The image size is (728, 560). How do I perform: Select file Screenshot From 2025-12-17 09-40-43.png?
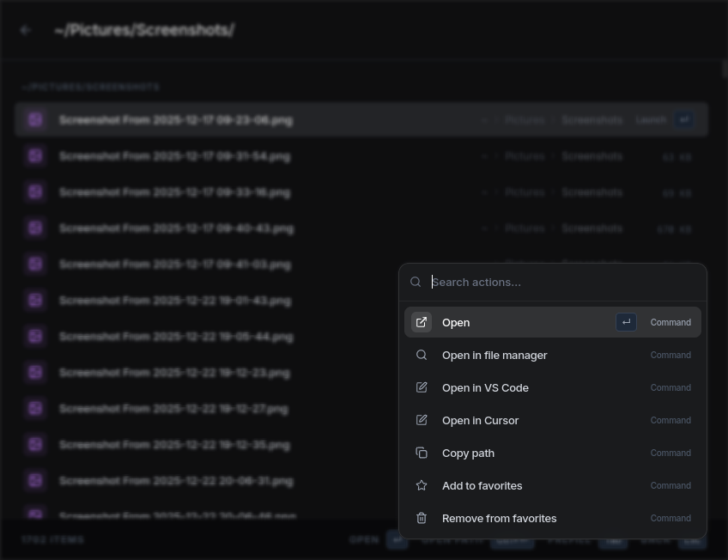pos(361,228)
